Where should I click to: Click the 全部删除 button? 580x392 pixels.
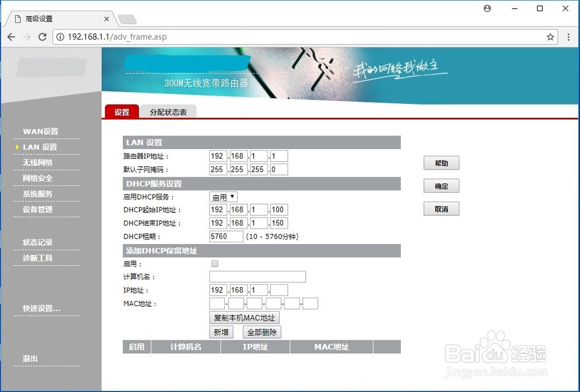(x=262, y=332)
